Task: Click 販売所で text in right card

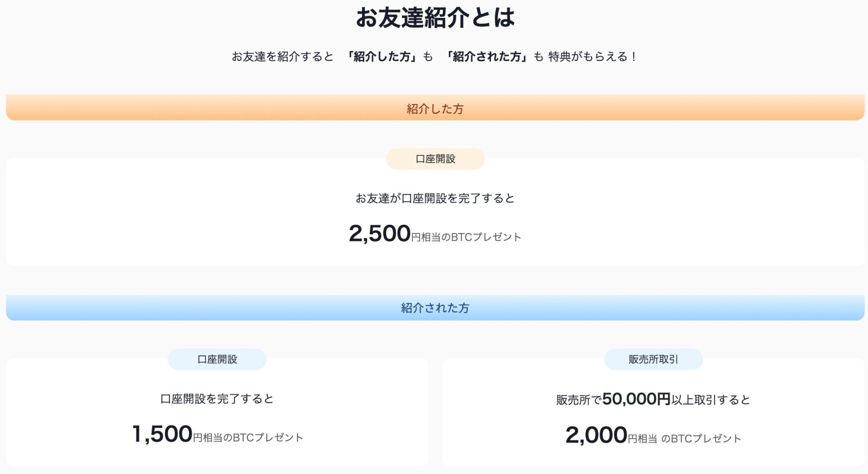Action: click(579, 400)
